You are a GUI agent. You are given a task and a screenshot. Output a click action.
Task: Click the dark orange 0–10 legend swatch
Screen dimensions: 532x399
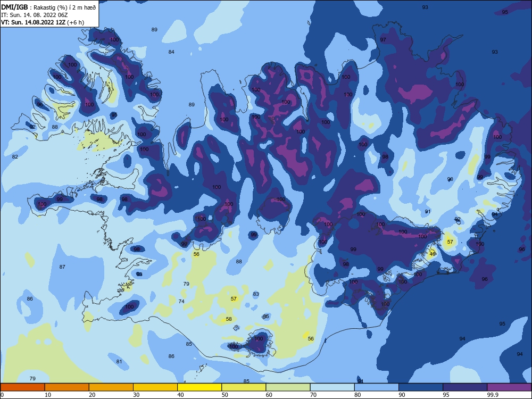click(22, 387)
